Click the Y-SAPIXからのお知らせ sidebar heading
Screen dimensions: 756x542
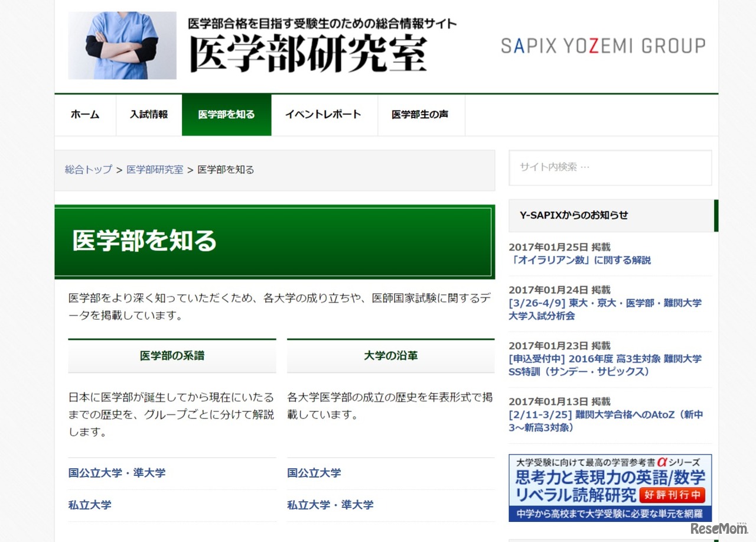click(x=612, y=215)
